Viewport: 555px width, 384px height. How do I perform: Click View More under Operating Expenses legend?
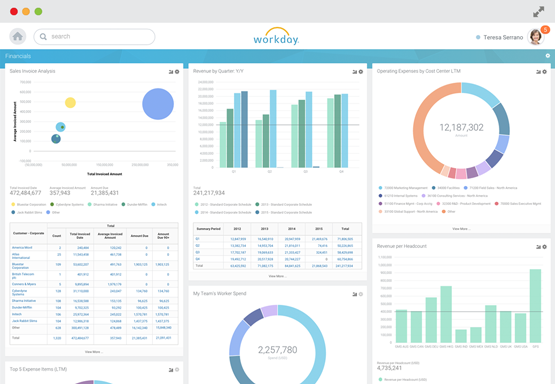click(x=461, y=229)
